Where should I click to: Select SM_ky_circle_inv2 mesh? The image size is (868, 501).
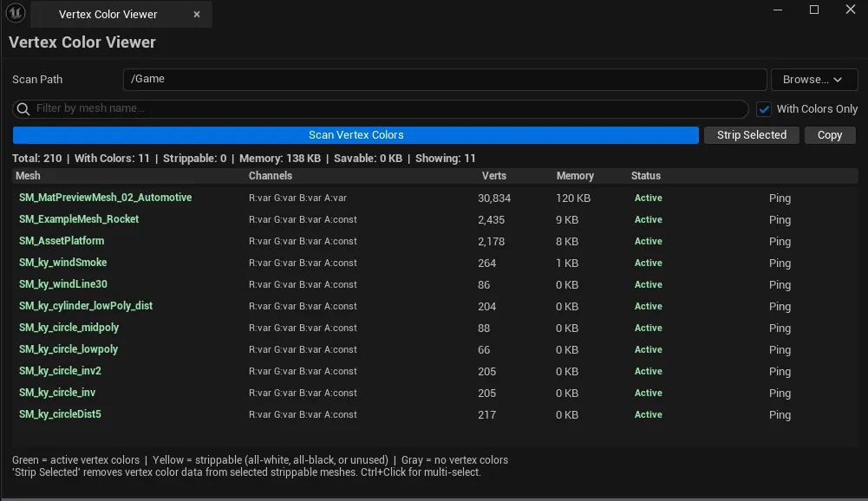[60, 370]
